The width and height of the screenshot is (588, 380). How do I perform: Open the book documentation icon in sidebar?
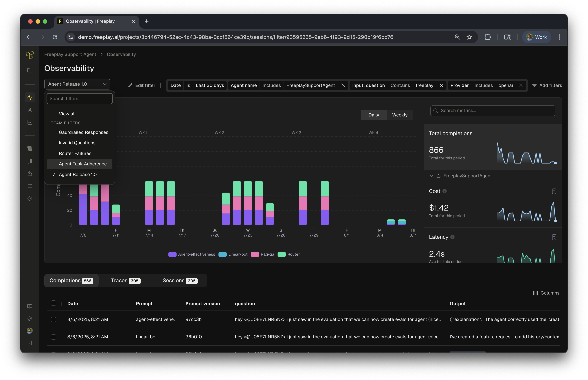30,306
